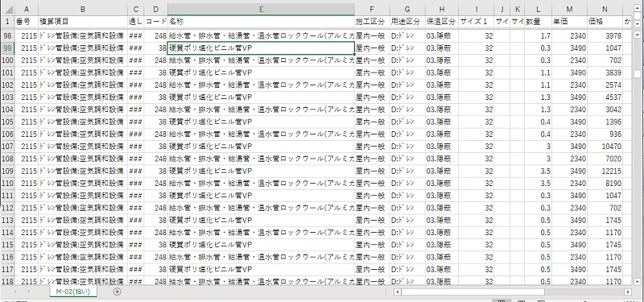Click the 価格 header cell
Image resolution: width=644 pixels, height=302 pixels.
(x=605, y=22)
